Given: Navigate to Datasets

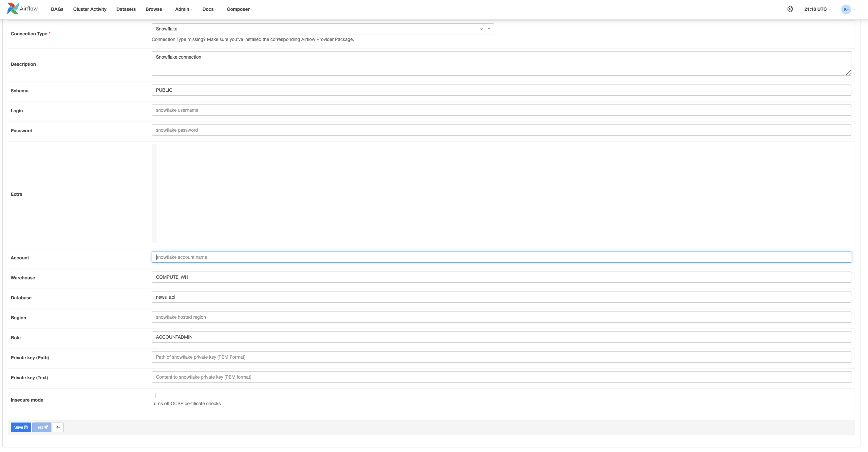Looking at the screenshot, I should [126, 9].
